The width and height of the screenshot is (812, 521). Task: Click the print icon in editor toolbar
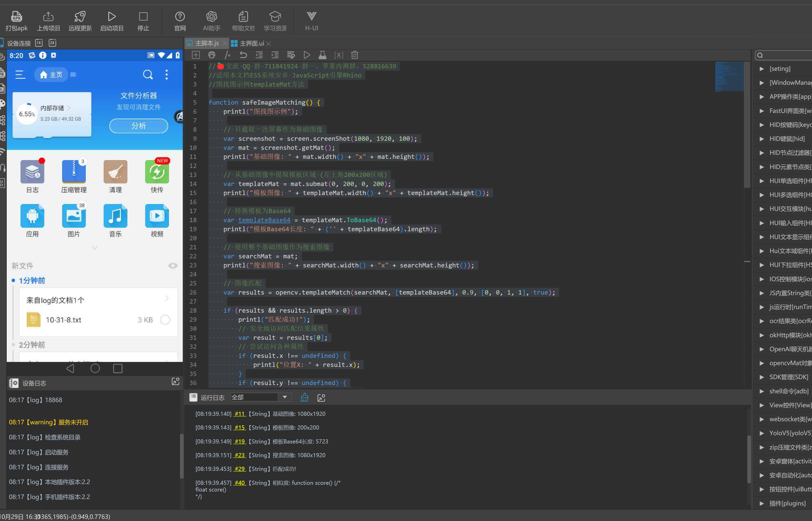(x=212, y=55)
